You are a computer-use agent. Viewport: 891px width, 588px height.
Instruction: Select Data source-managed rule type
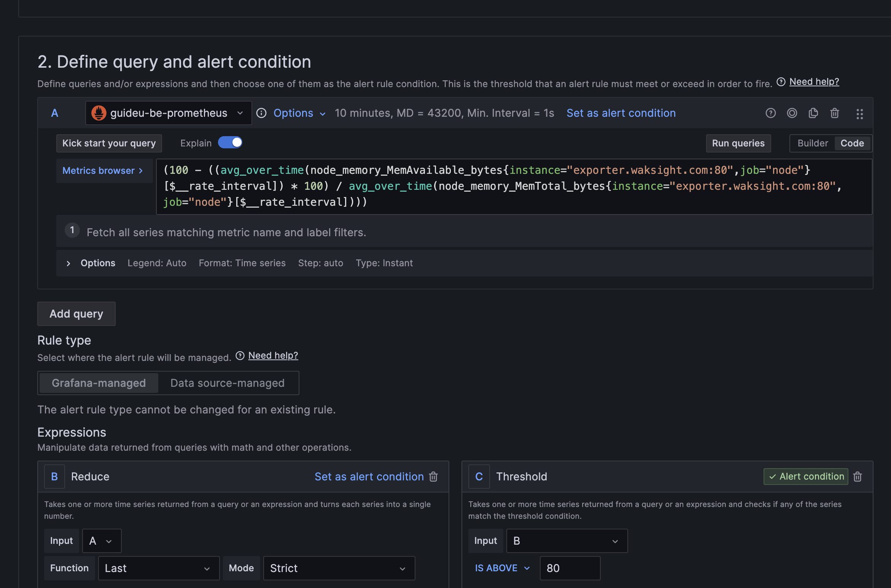pos(227,383)
